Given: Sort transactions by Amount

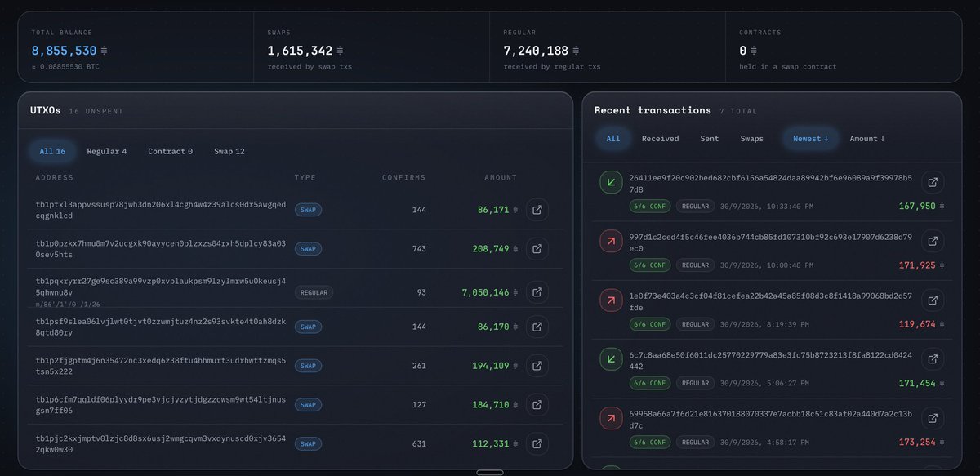Looking at the screenshot, I should click(867, 139).
